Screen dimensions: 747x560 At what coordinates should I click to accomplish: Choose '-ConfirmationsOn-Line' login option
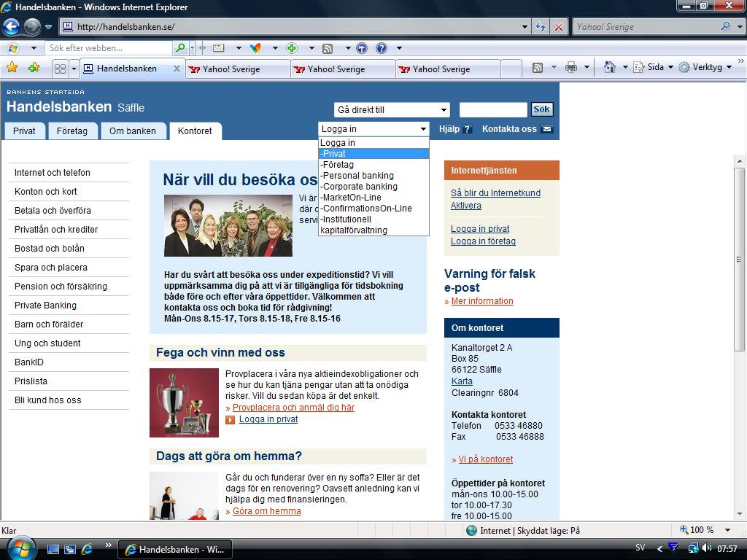coord(373,209)
